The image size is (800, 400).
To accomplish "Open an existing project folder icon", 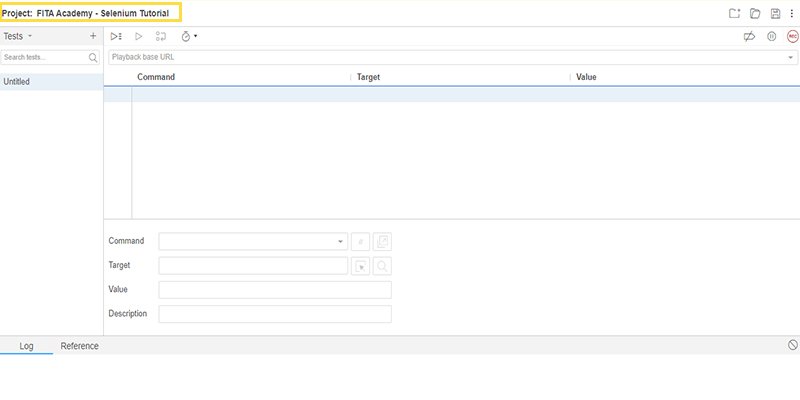I will click(755, 14).
